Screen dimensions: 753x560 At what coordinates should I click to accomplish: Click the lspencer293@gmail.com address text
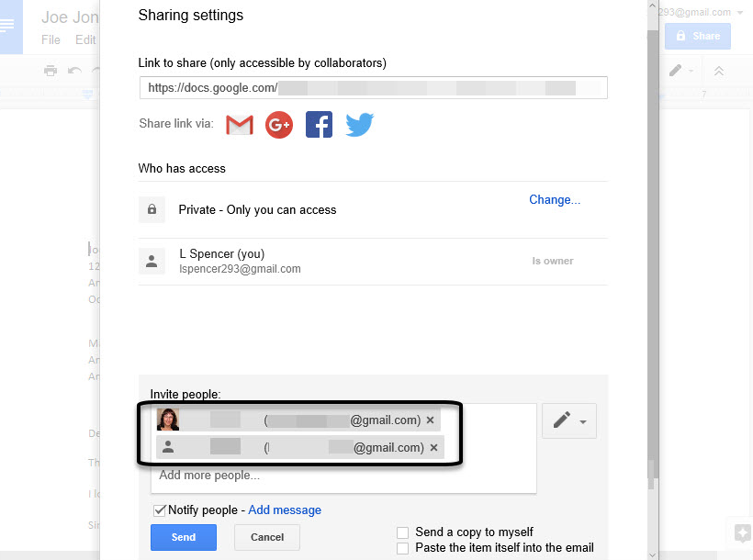point(240,269)
